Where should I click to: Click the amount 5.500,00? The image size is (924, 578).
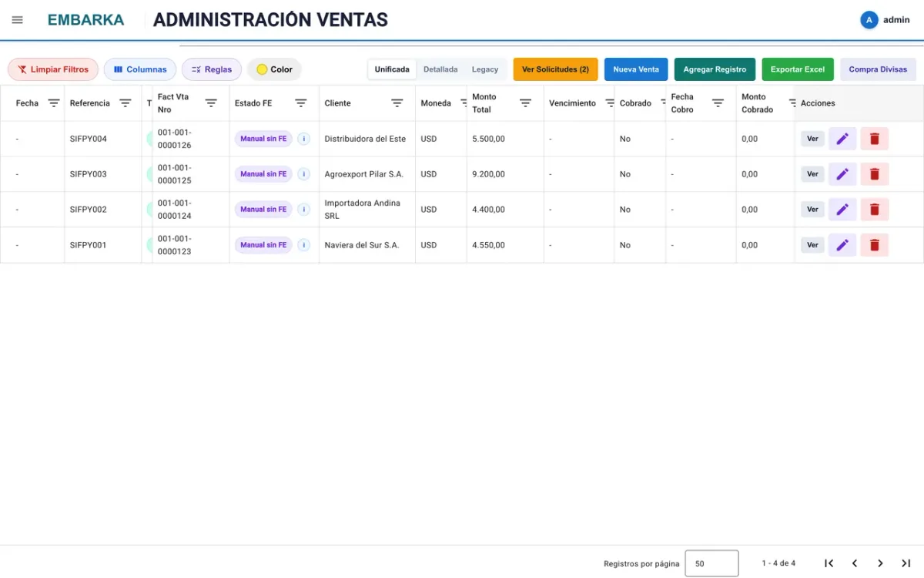click(489, 139)
